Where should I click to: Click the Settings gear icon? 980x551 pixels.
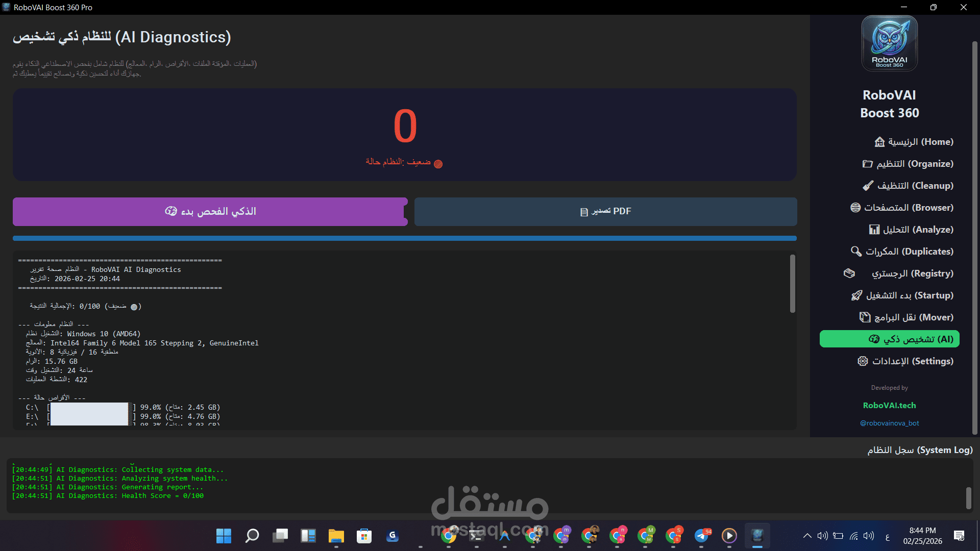(863, 361)
